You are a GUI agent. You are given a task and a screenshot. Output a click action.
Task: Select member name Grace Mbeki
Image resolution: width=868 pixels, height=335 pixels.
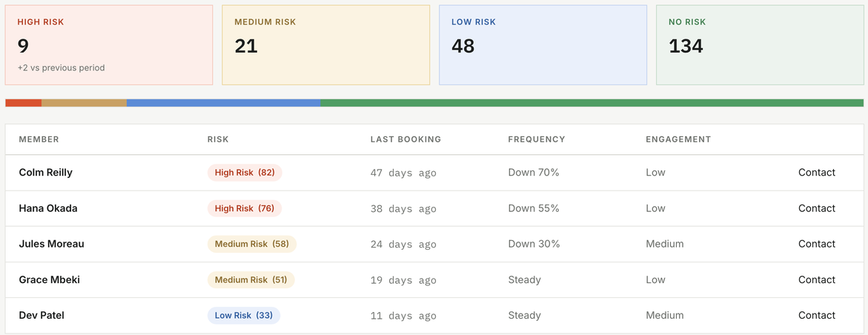pyautogui.click(x=49, y=279)
